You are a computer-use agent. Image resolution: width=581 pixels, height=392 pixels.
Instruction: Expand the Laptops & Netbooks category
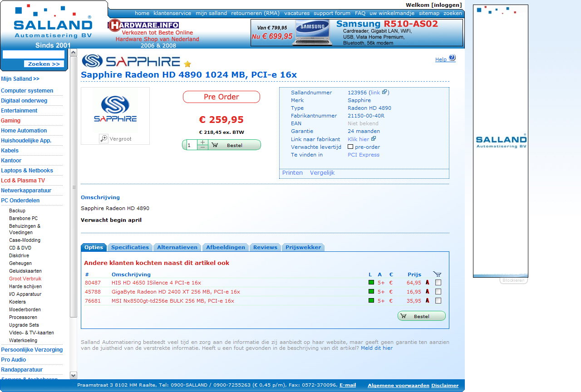click(27, 171)
